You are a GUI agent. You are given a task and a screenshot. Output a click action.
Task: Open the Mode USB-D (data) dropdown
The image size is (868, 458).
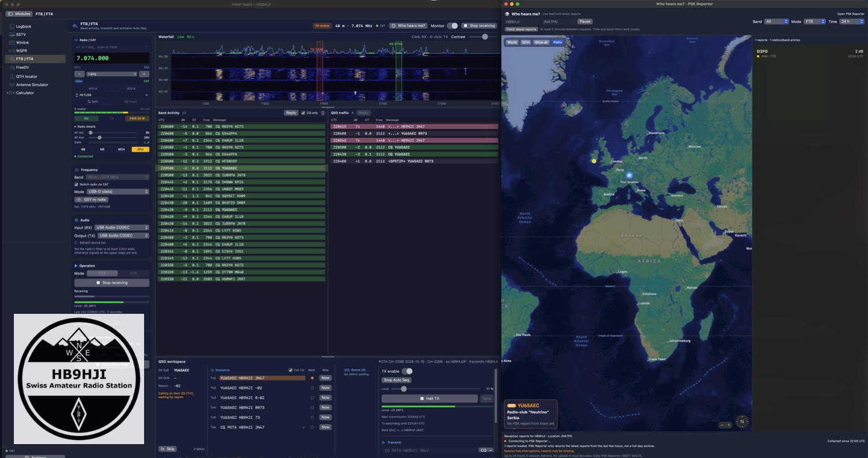tap(118, 191)
